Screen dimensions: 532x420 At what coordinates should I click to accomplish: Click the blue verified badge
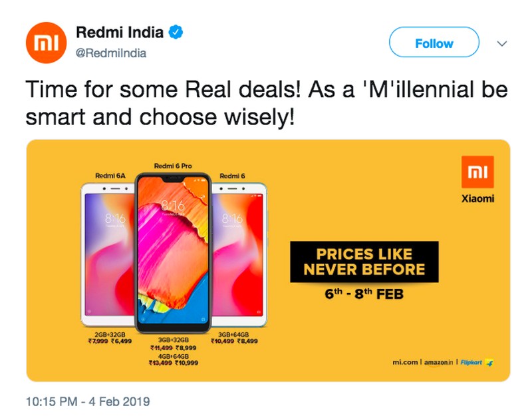click(x=178, y=31)
